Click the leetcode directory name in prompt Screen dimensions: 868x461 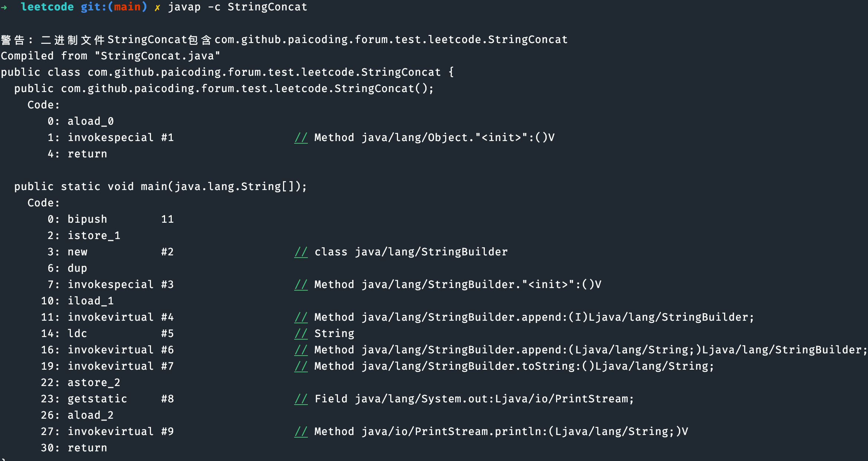(47, 7)
